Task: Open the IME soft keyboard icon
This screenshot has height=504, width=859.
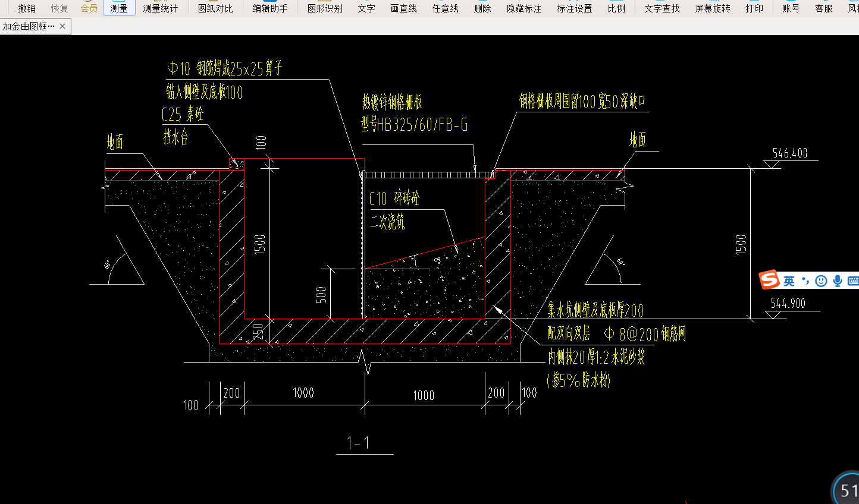Action: [853, 281]
